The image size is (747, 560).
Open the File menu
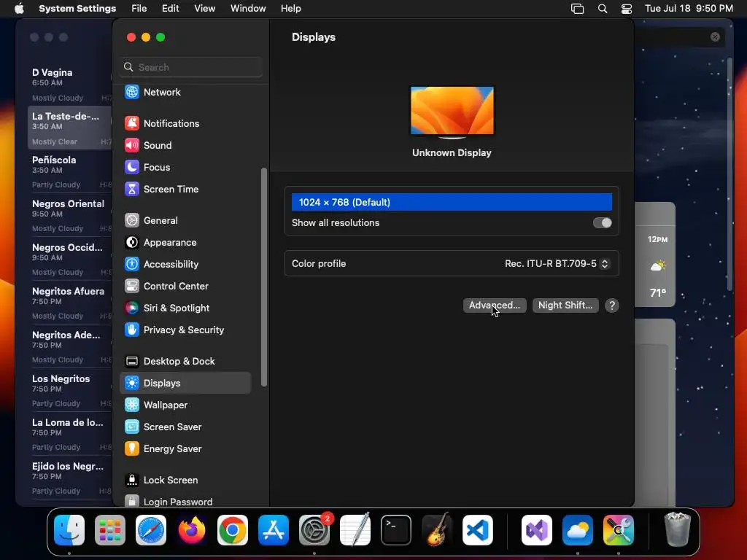(139, 9)
